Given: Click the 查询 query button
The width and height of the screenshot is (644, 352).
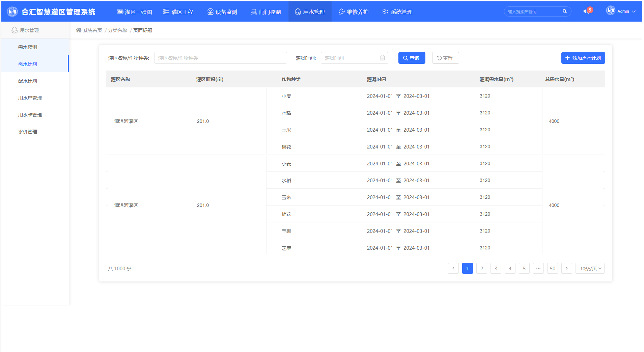Looking at the screenshot, I should (412, 58).
